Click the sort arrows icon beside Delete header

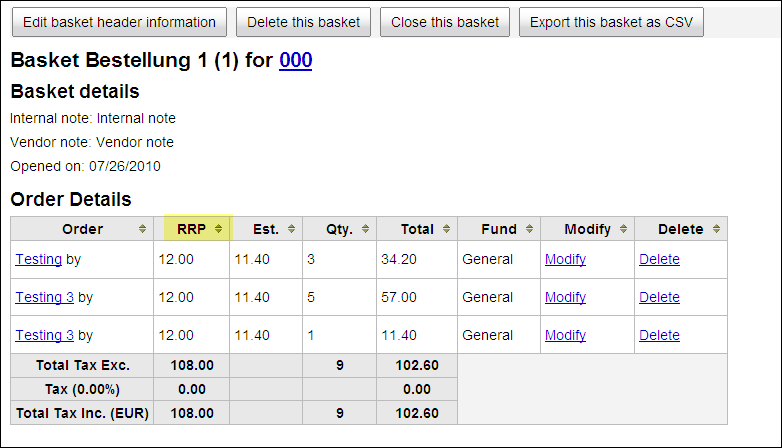[716, 229]
